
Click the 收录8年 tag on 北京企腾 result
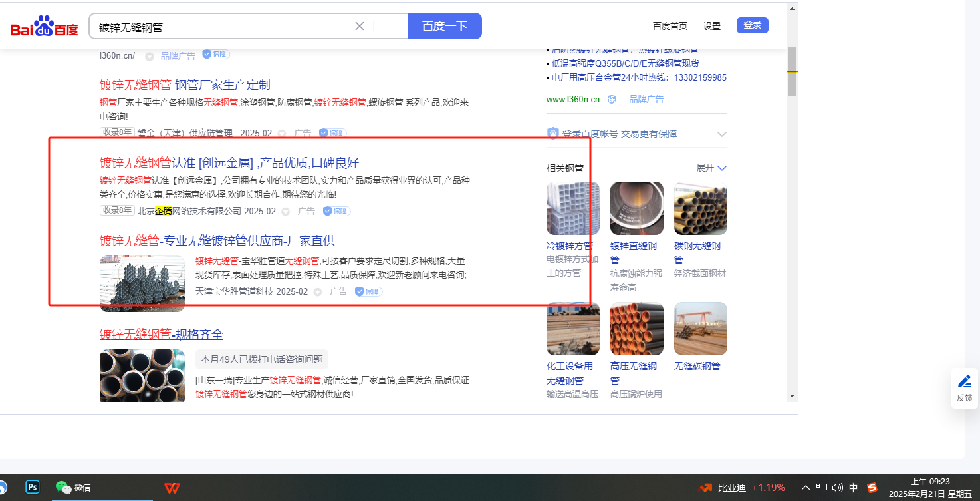pos(117,210)
